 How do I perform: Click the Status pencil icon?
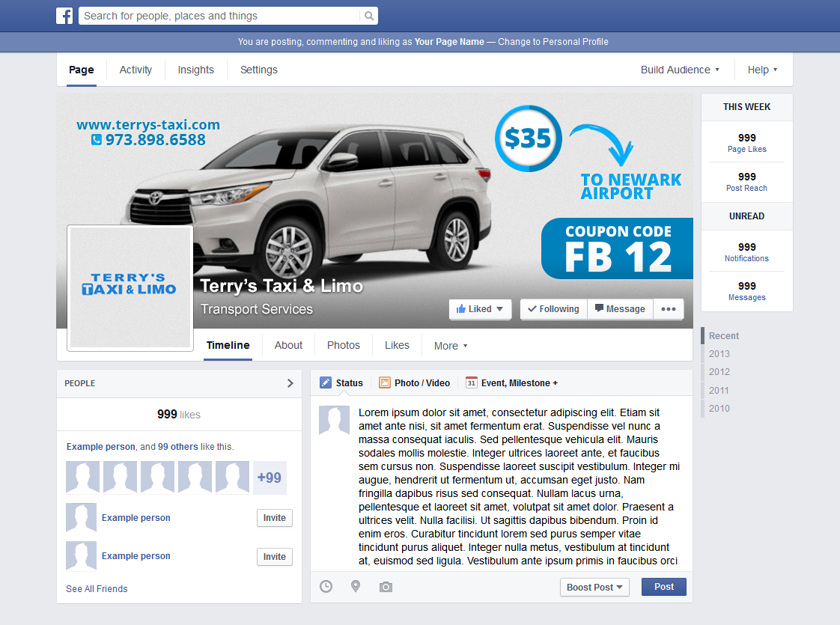click(325, 382)
